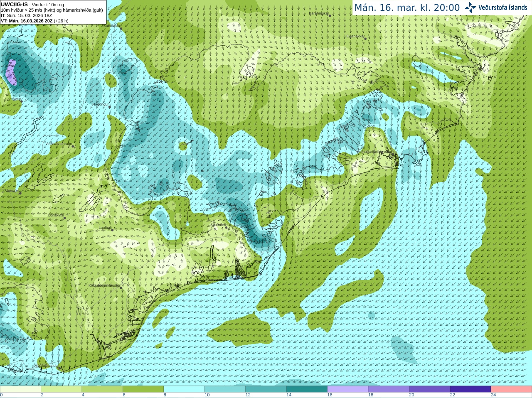Select the 22–24 m/s dark indigo swatch

point(470,389)
